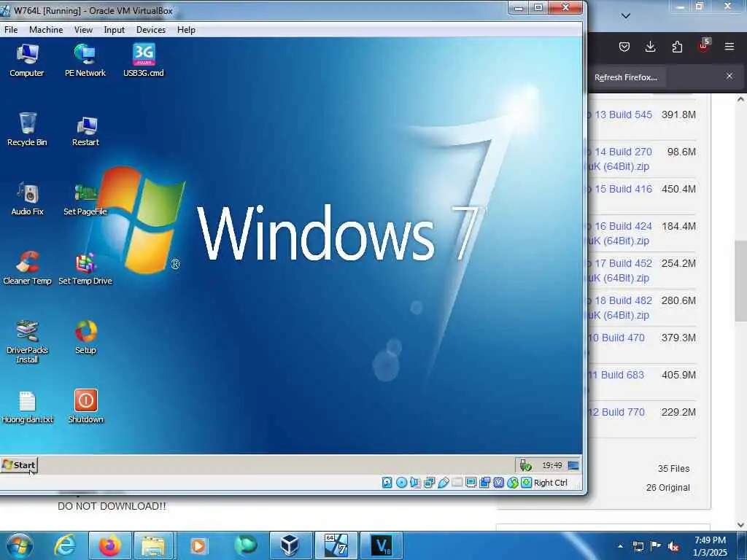Open Firefox Save to Pocket icon
Viewport: 747px width, 560px height.
point(624,46)
